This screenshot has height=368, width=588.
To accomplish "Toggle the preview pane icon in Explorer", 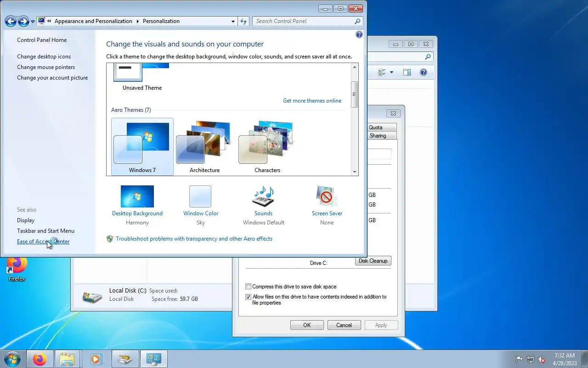I will 407,72.
